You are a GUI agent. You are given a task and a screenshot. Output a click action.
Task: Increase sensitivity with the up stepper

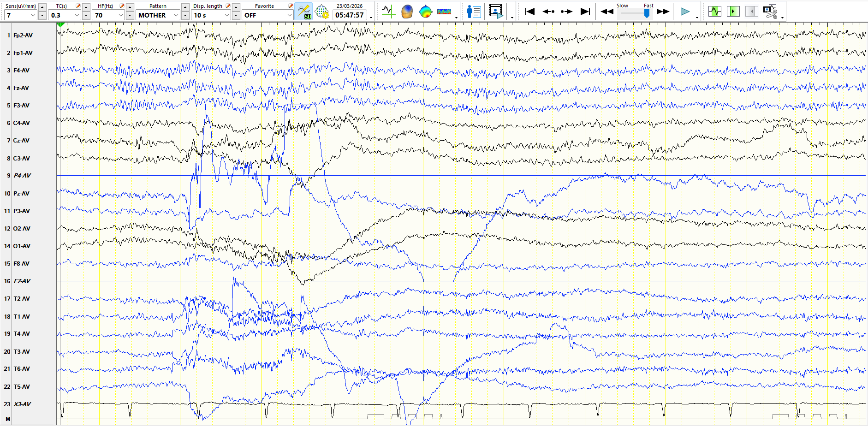tap(42, 7)
